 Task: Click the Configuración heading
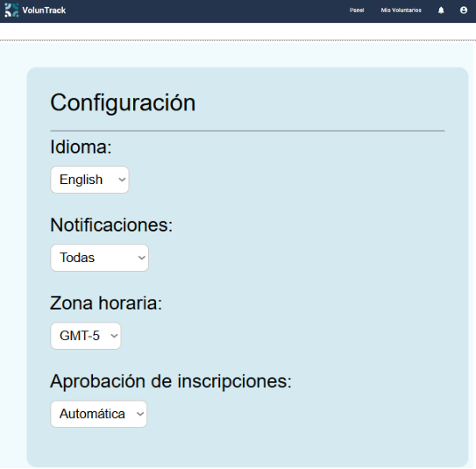pyautogui.click(x=123, y=103)
